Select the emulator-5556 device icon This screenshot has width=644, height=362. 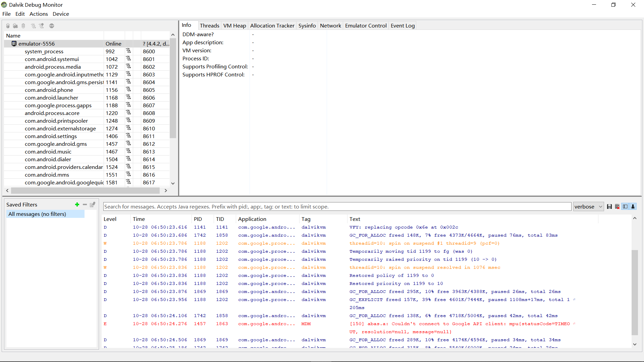coord(14,44)
